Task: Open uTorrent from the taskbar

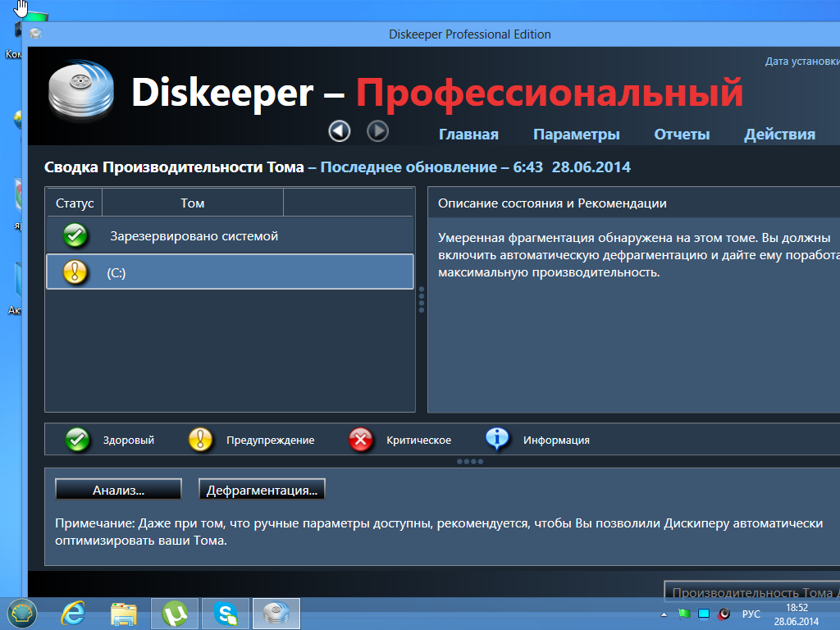Action: 175,614
